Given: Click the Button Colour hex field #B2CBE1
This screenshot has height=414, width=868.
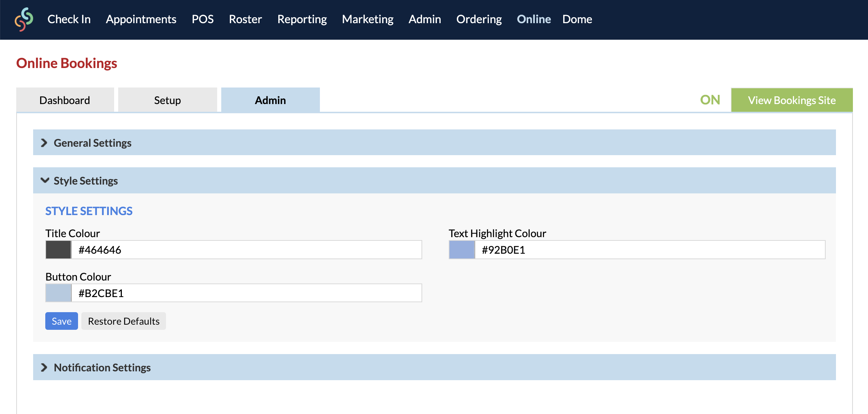Looking at the screenshot, I should tap(246, 293).
